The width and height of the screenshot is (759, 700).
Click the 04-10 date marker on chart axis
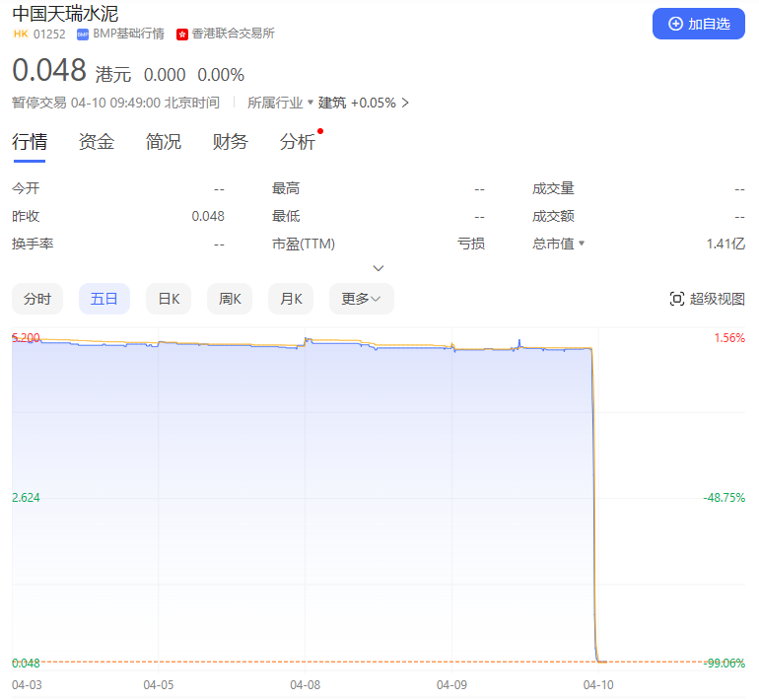click(598, 685)
